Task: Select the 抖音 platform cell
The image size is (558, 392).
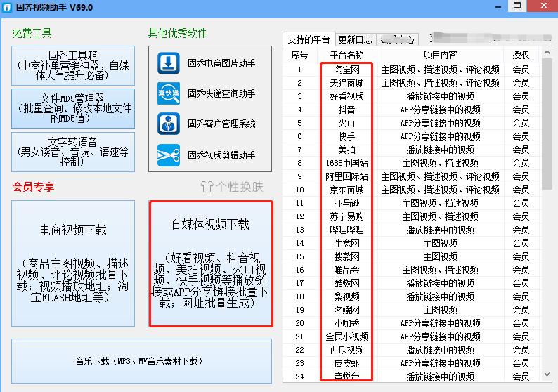Action: 346,110
